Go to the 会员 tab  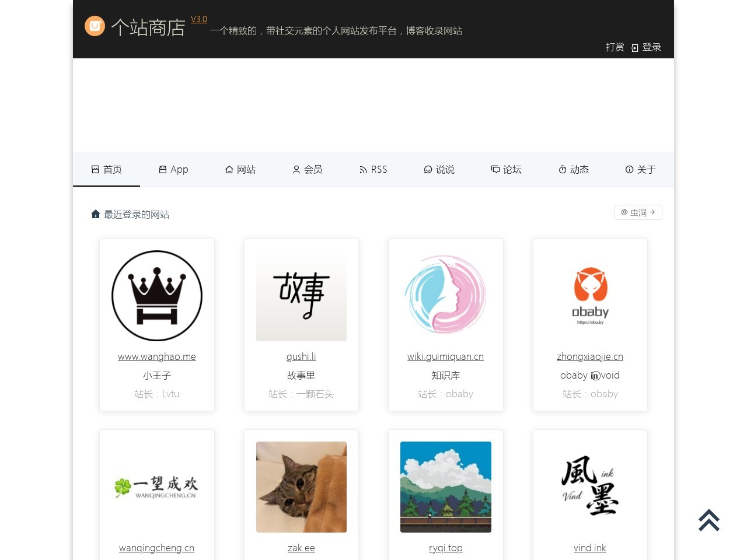(308, 169)
